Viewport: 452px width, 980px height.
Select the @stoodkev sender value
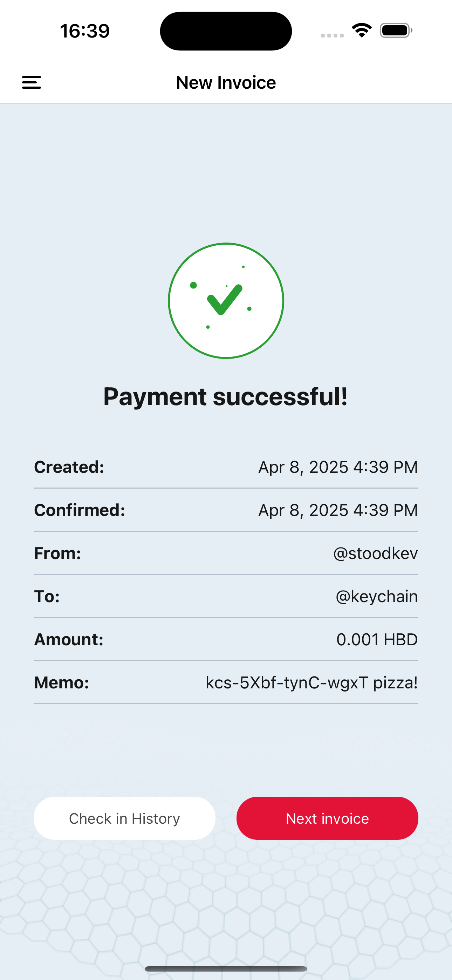376,553
